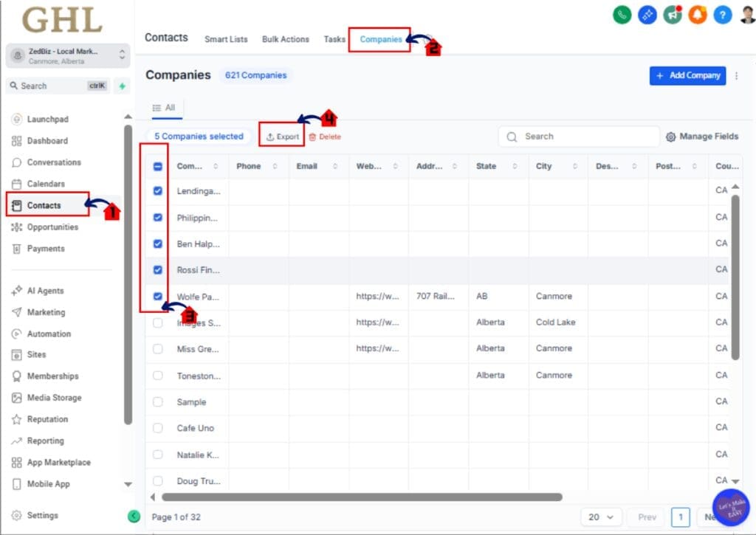Click the notifications bell icon

(697, 15)
